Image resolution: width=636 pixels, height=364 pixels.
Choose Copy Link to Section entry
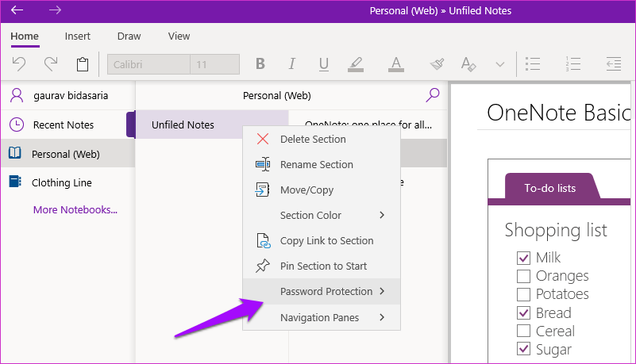(322, 240)
